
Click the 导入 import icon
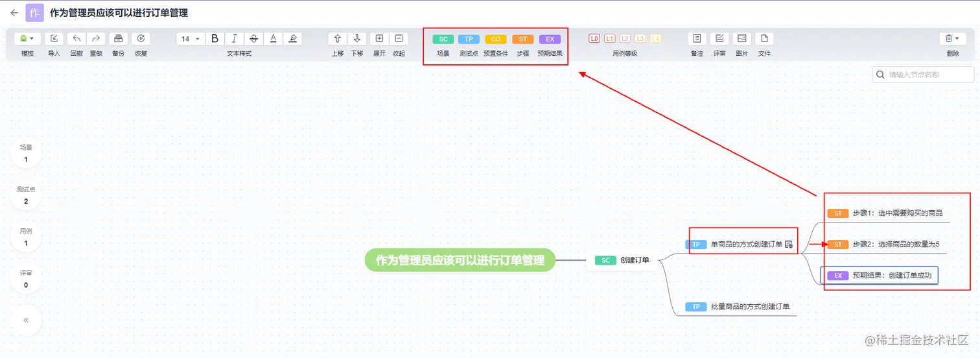click(x=54, y=39)
